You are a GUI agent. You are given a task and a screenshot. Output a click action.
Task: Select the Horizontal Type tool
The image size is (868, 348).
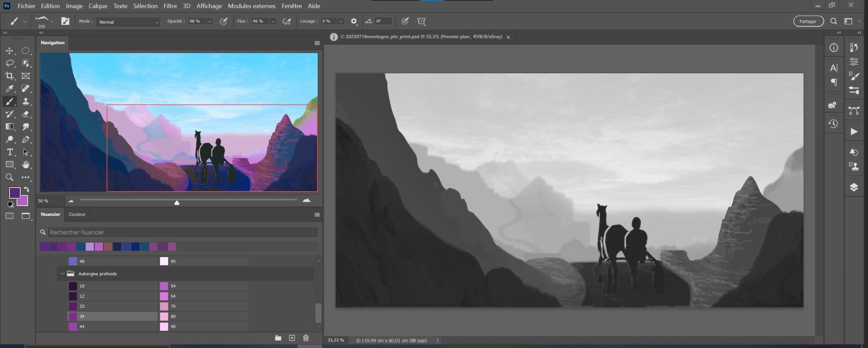click(x=9, y=152)
